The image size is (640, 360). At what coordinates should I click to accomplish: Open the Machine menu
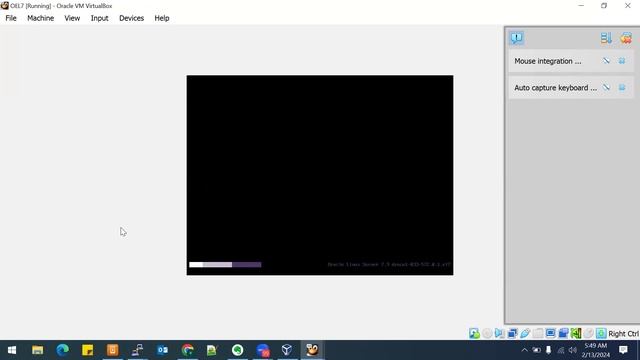(40, 18)
